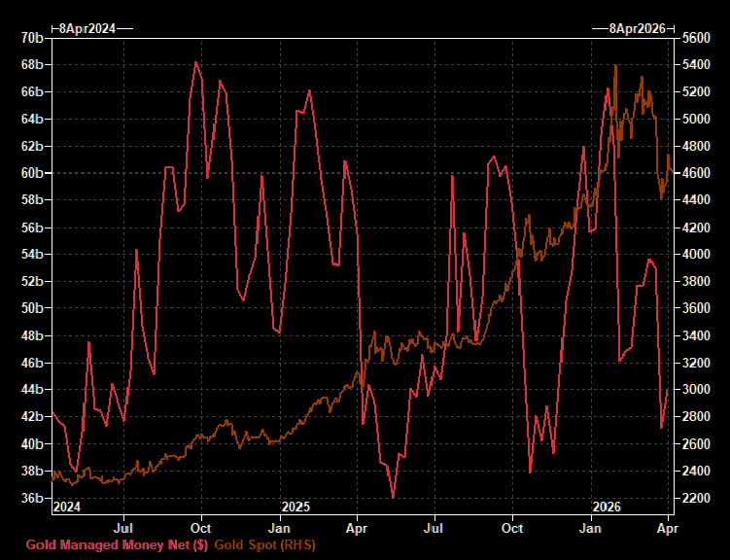The width and height of the screenshot is (730, 560).
Task: Click the 4600 right axis label
Action: tap(698, 173)
